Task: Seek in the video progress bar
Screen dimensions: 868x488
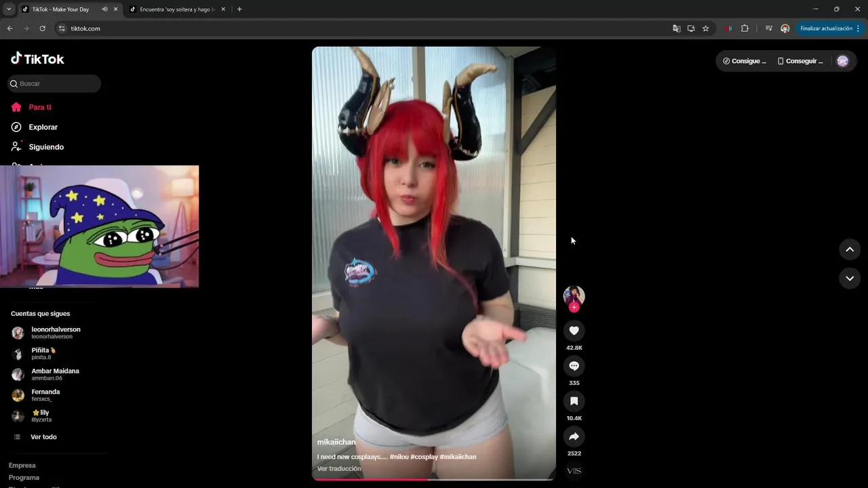Action: click(434, 479)
